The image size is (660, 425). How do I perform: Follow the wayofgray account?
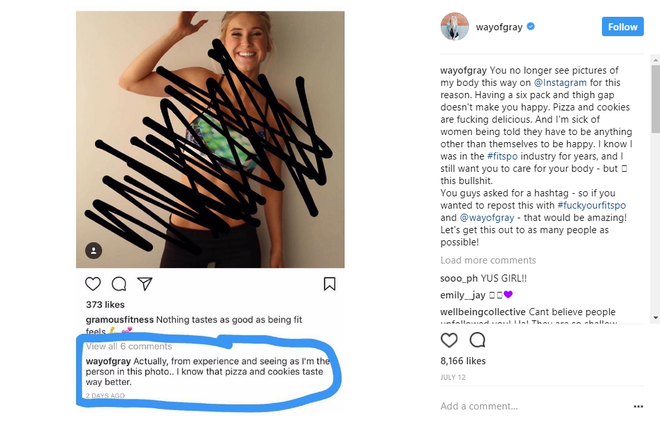point(623,27)
